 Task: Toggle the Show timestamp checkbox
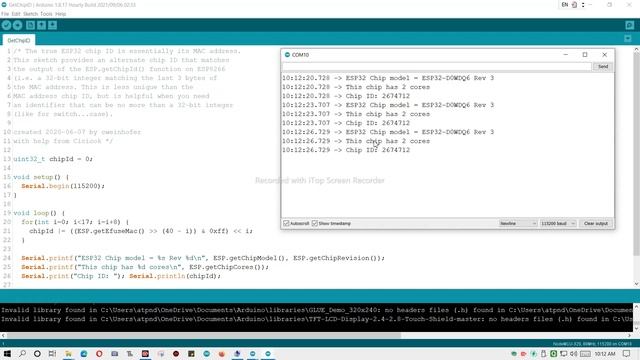[x=315, y=223]
